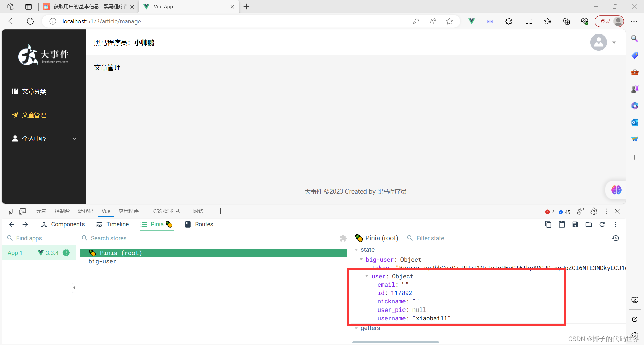Image resolution: width=644 pixels, height=345 pixels.
Task: Collapse the user object node
Action: tap(367, 276)
